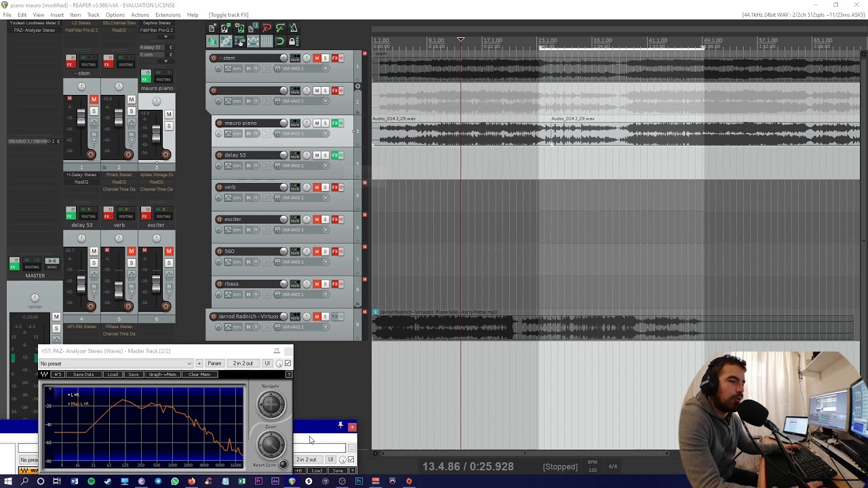
Task: Click Param button in PAZ window
Action: tap(214, 363)
